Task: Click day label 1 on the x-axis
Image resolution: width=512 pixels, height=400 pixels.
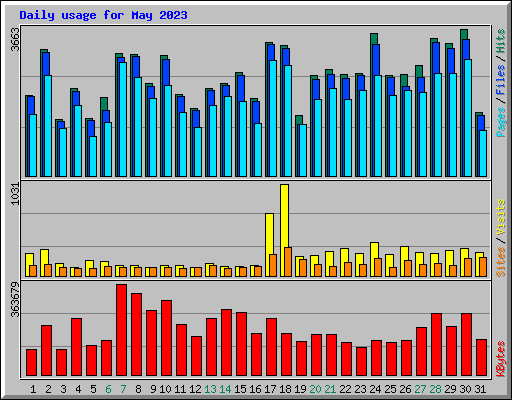Action: click(33, 389)
